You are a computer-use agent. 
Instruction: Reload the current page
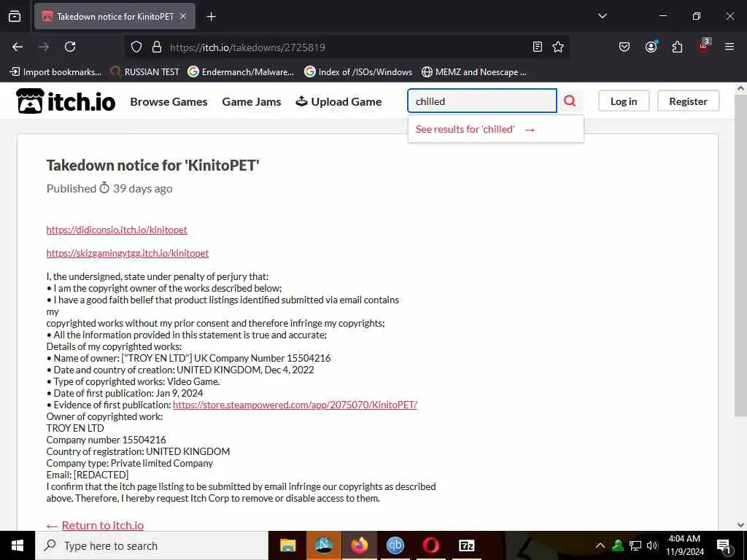pos(70,47)
